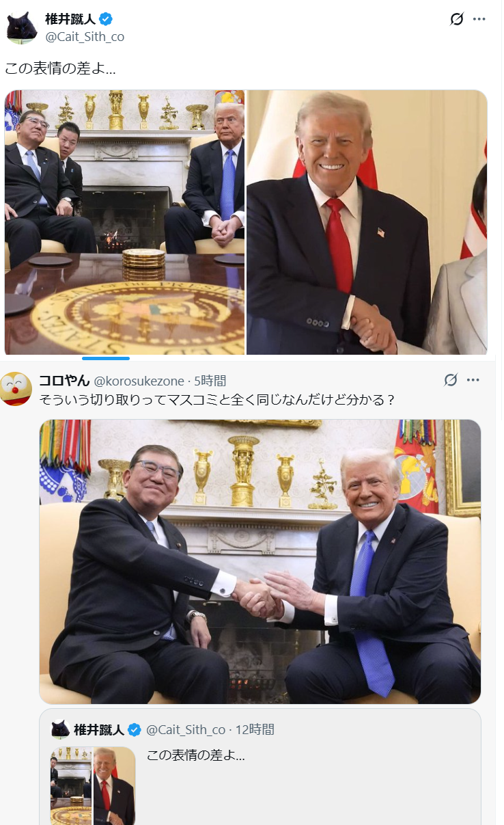Click the Grok icon on コロやん's reply
The height and width of the screenshot is (825, 504).
tap(451, 380)
